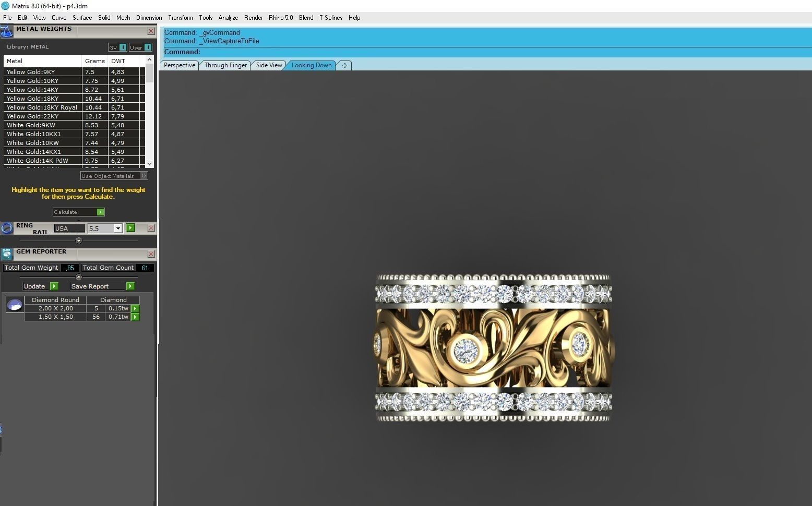Image resolution: width=812 pixels, height=506 pixels.
Task: Click the DWT column header
Action: (x=124, y=61)
